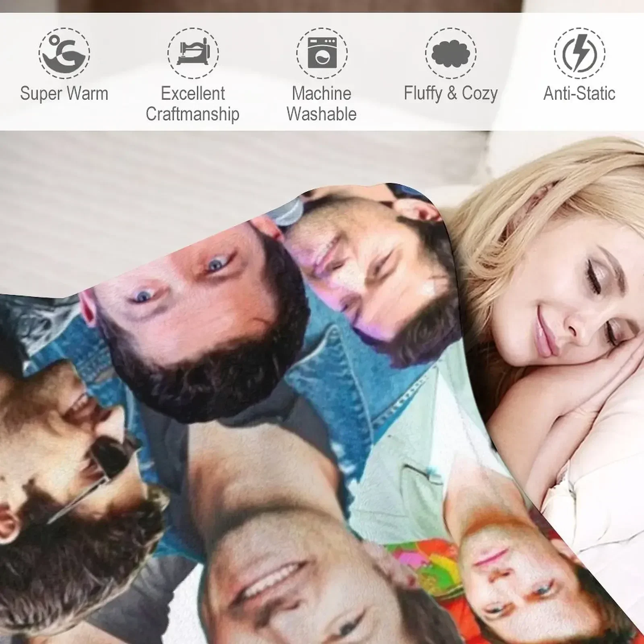
Task: Select the Excellent Craftmanship label
Action: point(193,103)
